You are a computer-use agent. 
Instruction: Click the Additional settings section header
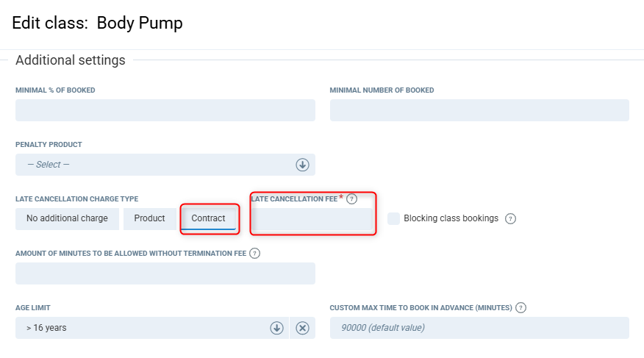point(71,60)
